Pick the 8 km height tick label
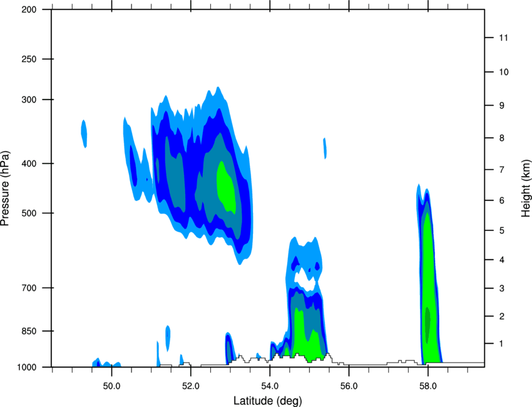 [x=502, y=138]
